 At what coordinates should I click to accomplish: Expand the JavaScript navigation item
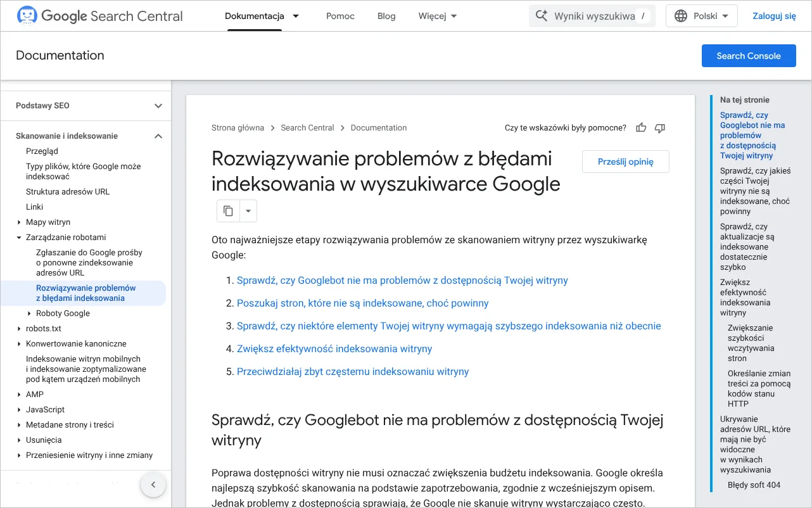[x=19, y=410]
